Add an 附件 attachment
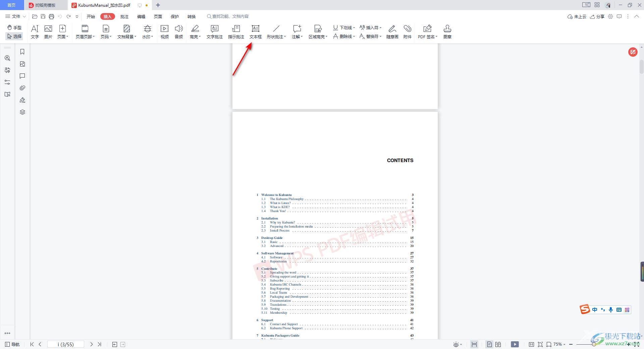 408,32
